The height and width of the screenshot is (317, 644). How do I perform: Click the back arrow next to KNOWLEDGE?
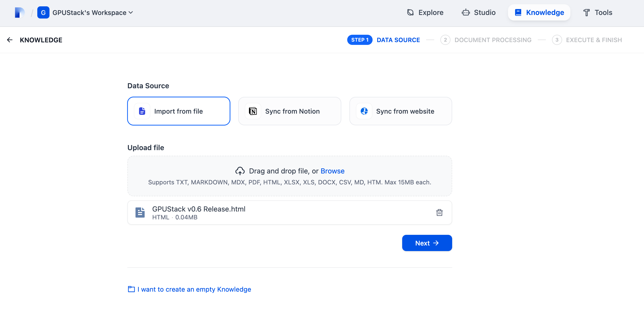10,40
